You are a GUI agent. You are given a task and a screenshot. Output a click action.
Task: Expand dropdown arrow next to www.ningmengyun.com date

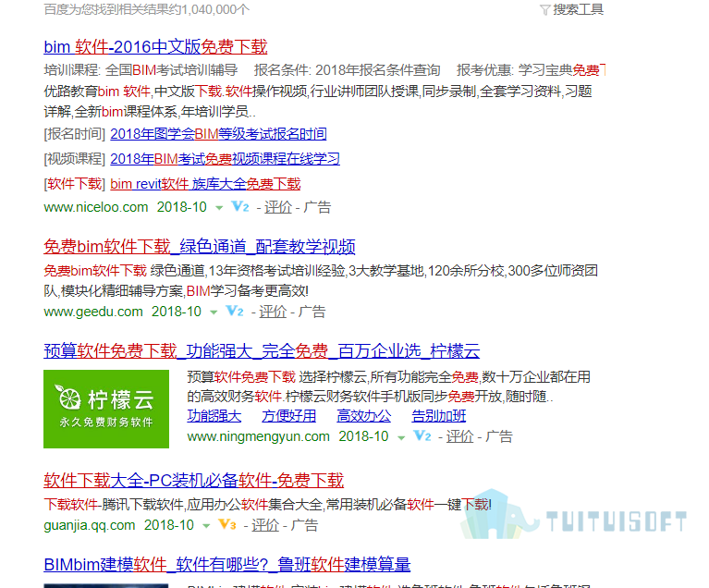pyautogui.click(x=401, y=437)
